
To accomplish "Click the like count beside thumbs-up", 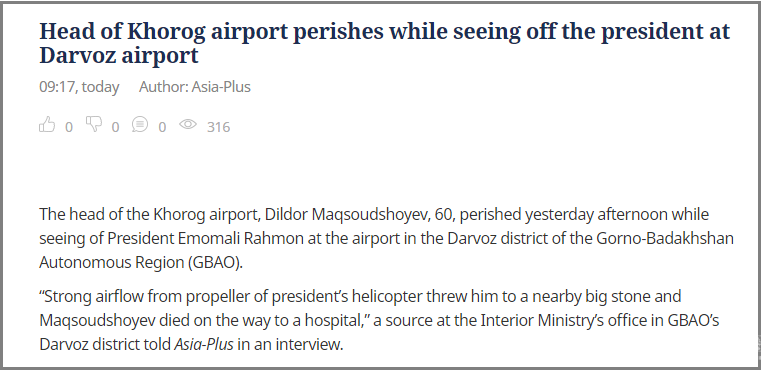I will pyautogui.click(x=69, y=127).
